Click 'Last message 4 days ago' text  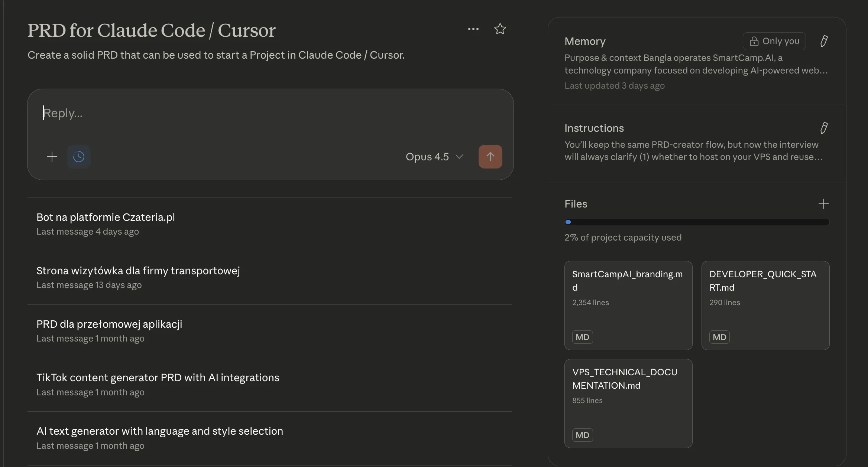(x=88, y=232)
